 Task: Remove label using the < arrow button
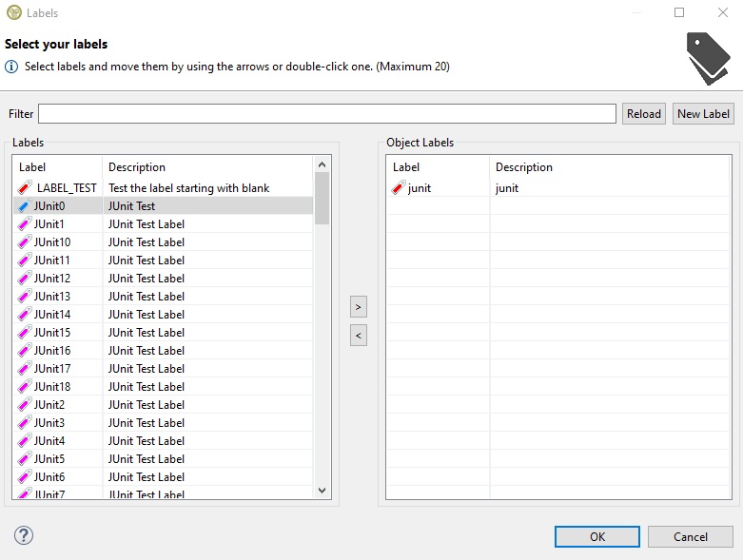click(x=359, y=335)
